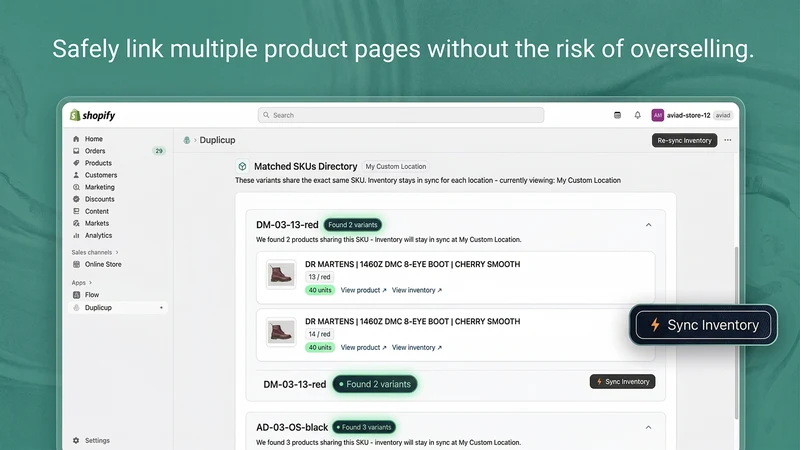The image size is (800, 450).
Task: Go to the Products section
Action: (98, 163)
